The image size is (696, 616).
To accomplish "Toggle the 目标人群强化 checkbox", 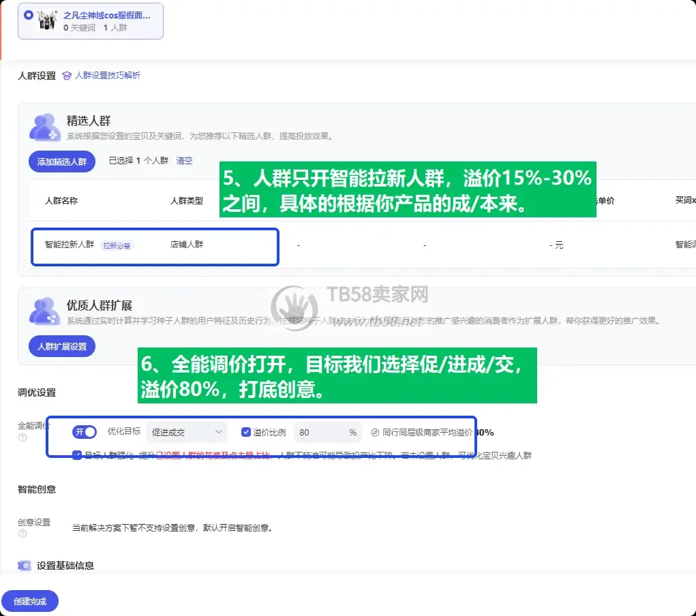I will point(77,455).
